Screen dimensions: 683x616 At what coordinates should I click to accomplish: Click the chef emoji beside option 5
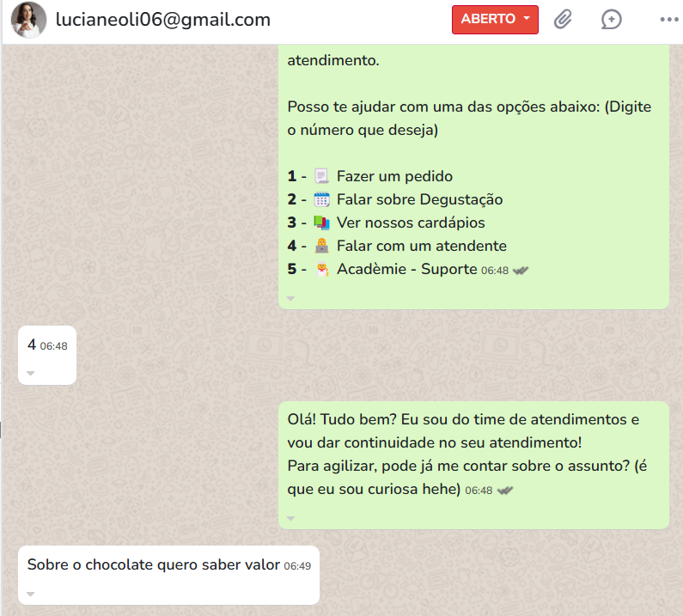(x=321, y=269)
